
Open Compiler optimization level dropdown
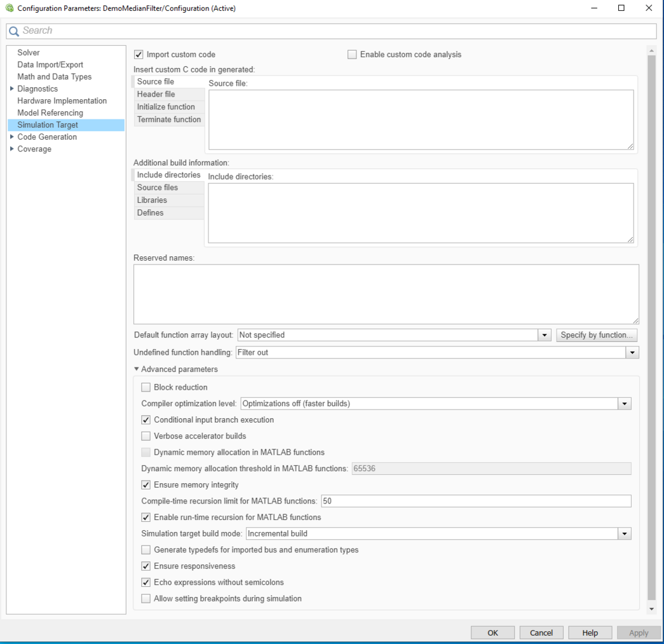625,404
